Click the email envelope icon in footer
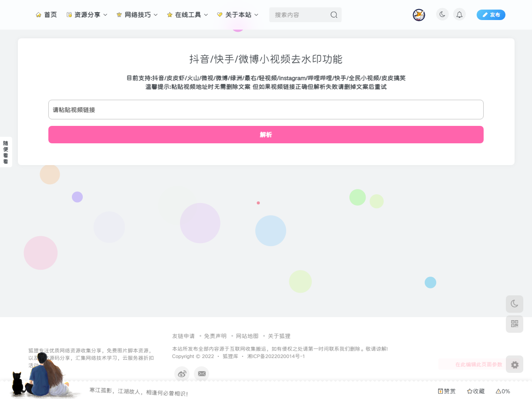The height and width of the screenshot is (399, 532). 201,374
